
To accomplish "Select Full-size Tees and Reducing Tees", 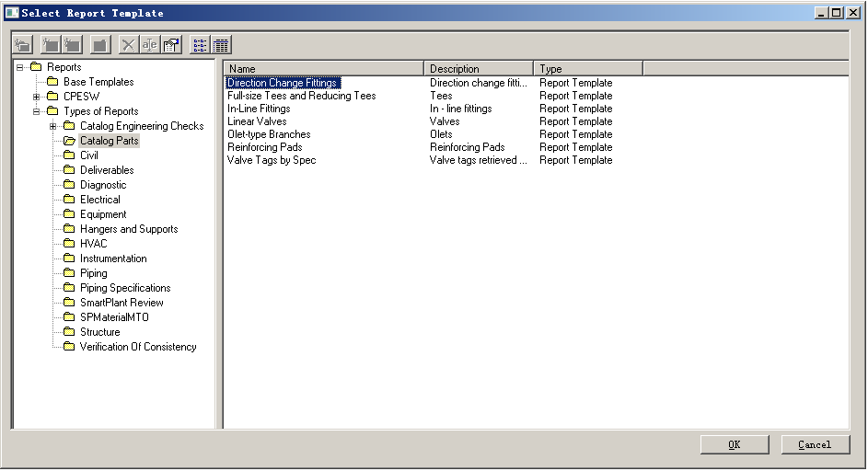I will click(x=302, y=96).
